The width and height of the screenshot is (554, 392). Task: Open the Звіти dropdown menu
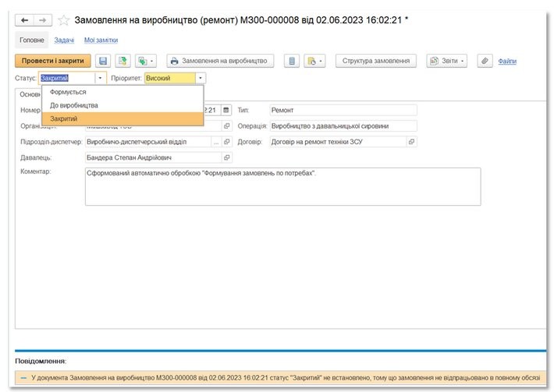[446, 60]
